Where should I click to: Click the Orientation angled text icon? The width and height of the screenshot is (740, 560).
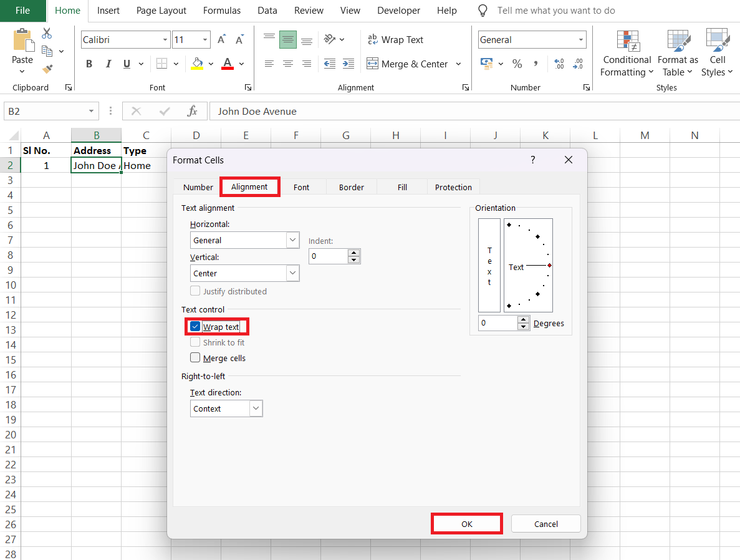pos(330,39)
